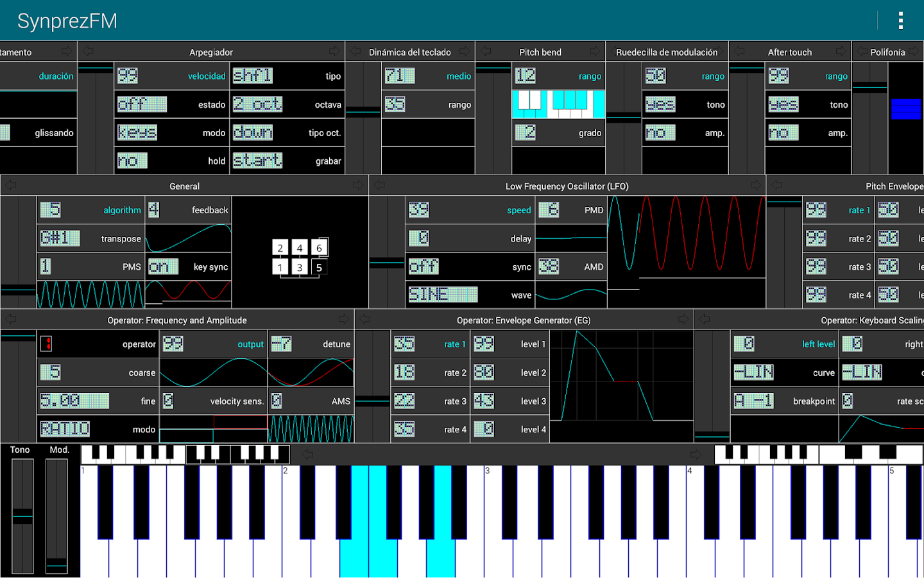Toggle the arpeggiator estado off value
Viewport: 924px width, 578px height.
[142, 104]
